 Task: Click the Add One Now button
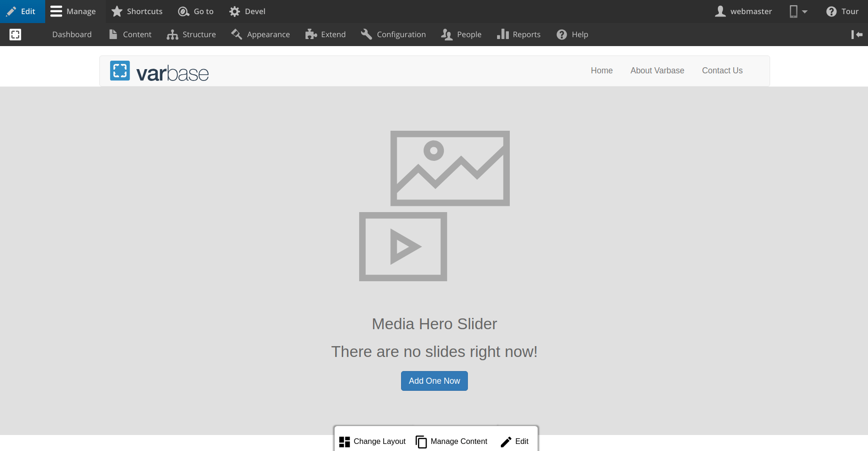[434, 381]
